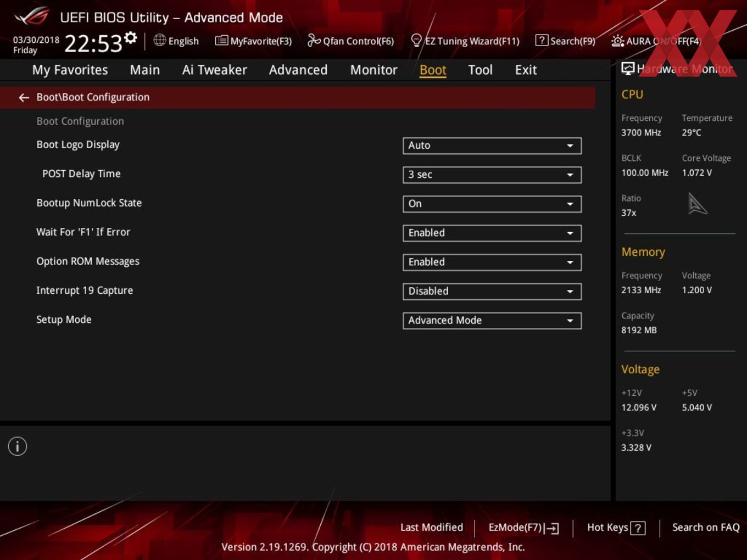747x560 pixels.
Task: Click the 8192 MB capacity value
Action: pos(639,331)
